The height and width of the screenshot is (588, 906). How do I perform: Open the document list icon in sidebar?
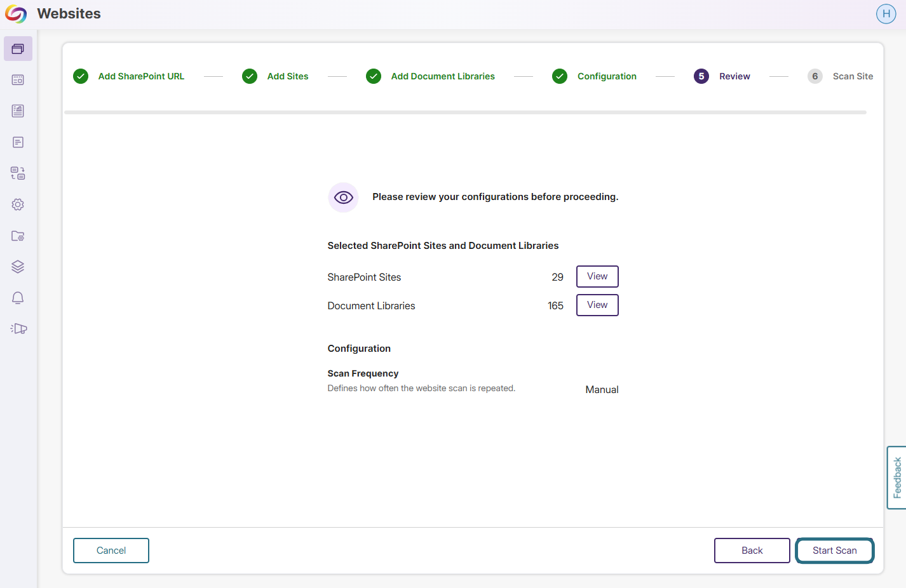click(x=18, y=142)
